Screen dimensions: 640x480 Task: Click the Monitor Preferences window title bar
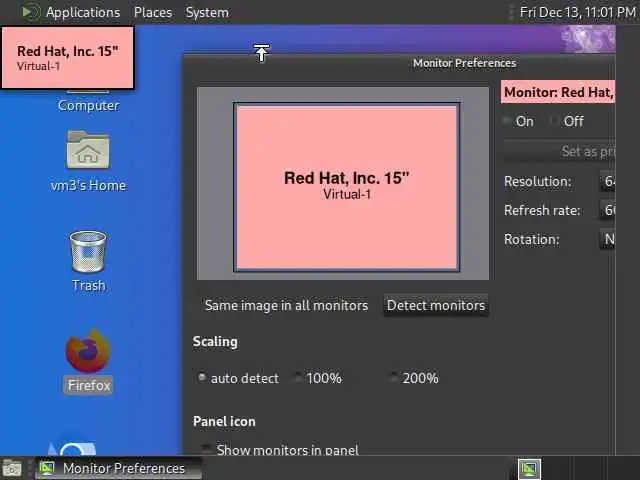pyautogui.click(x=399, y=63)
